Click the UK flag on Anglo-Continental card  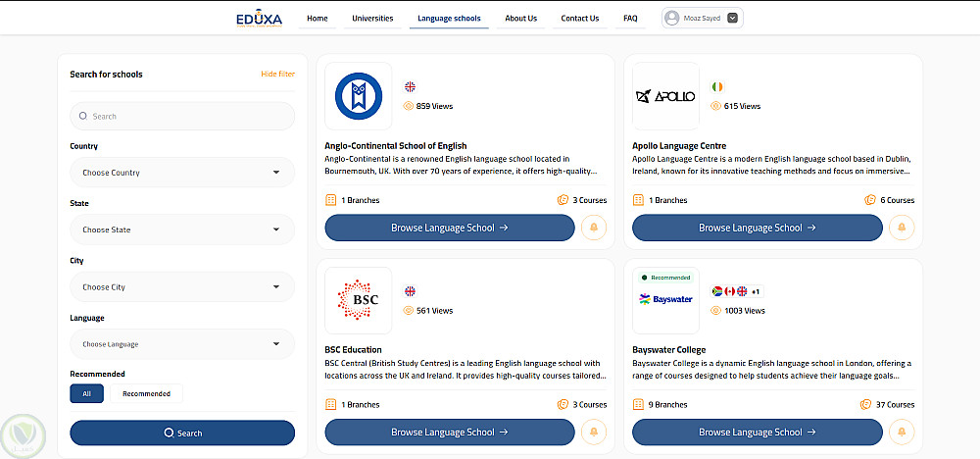(410, 86)
